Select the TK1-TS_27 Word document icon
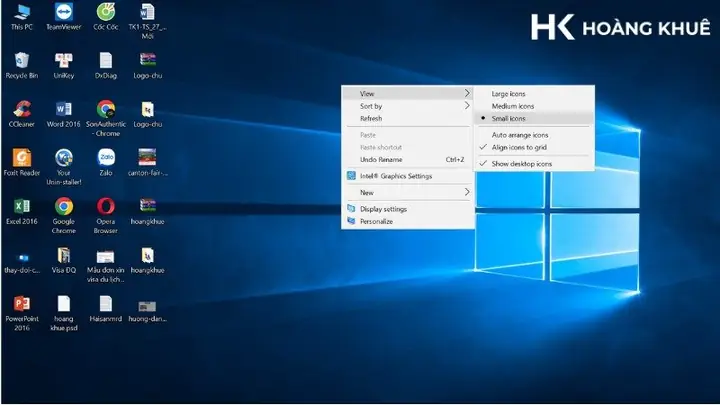 click(147, 21)
